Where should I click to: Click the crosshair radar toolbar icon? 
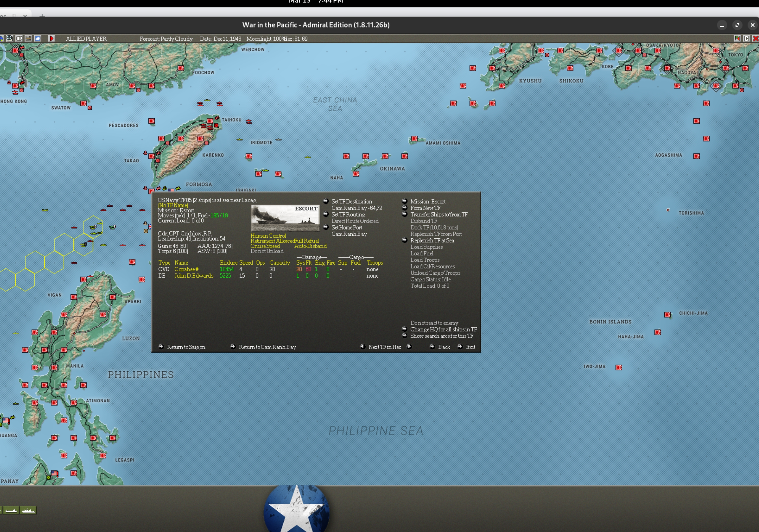(x=10, y=38)
